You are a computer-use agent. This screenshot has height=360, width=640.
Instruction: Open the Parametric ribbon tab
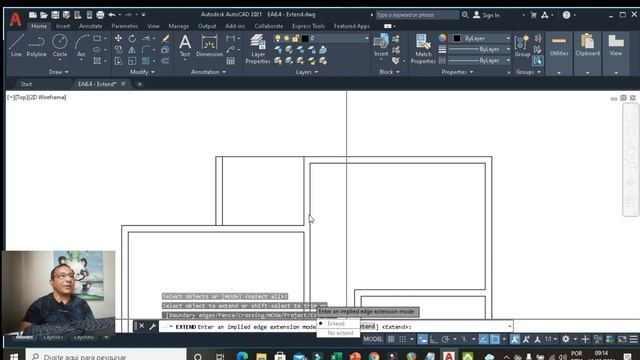[x=124, y=26]
